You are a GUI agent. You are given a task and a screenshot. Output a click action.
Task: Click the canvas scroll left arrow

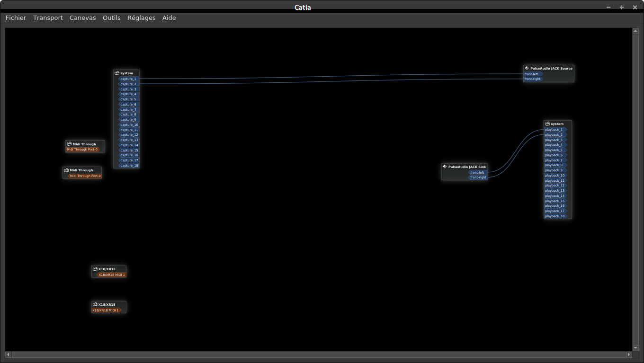(x=8, y=354)
